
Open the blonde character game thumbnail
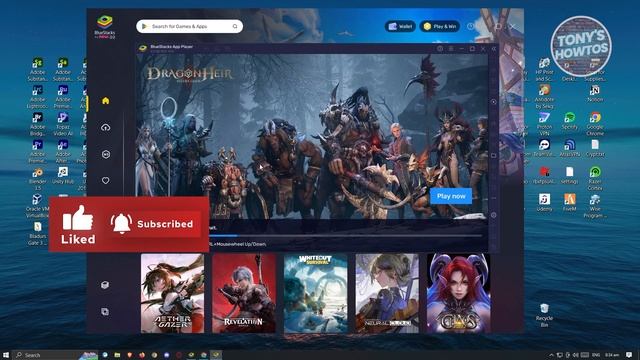387,293
